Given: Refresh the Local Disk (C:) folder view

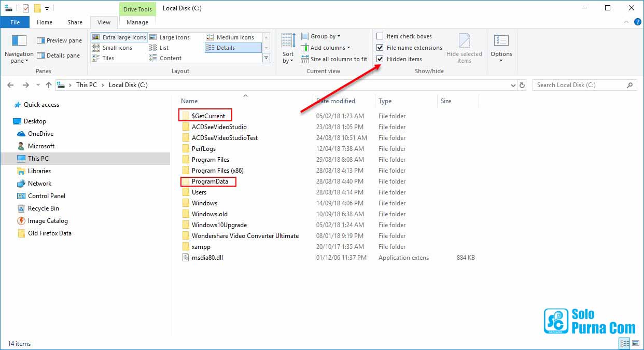Looking at the screenshot, I should (x=522, y=85).
